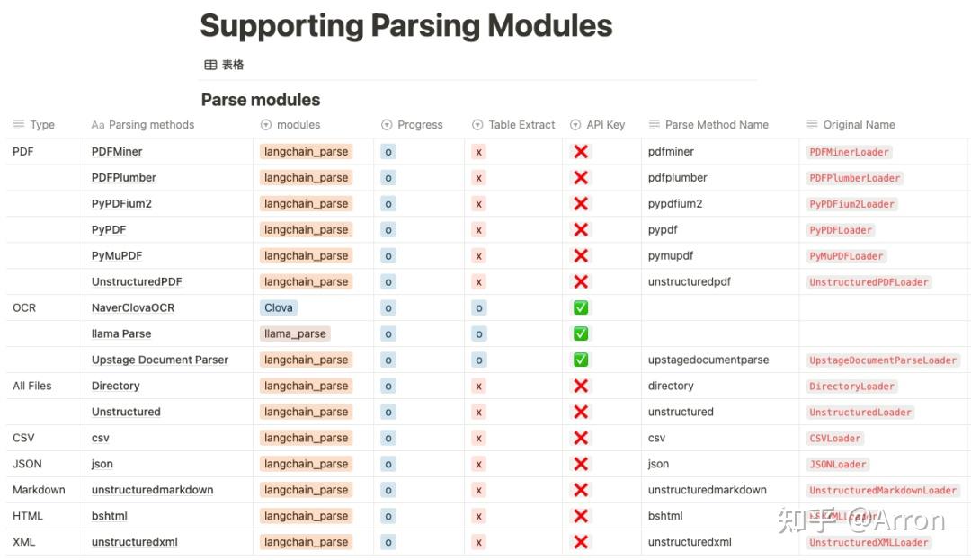Viewport: 971px width, 560px height.
Task: Open the Clova modules tag dropdown
Action: 278,307
